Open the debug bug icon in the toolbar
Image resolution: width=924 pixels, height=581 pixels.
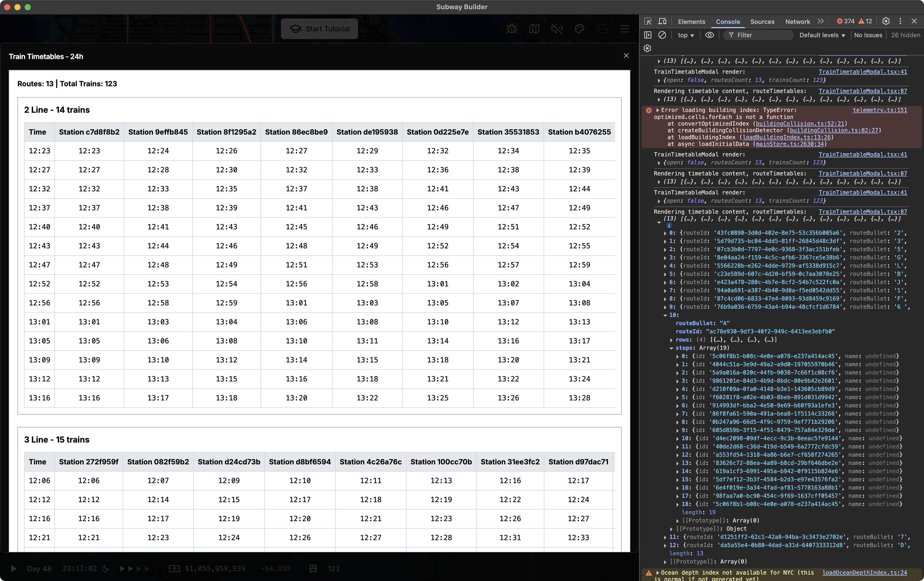[512, 29]
